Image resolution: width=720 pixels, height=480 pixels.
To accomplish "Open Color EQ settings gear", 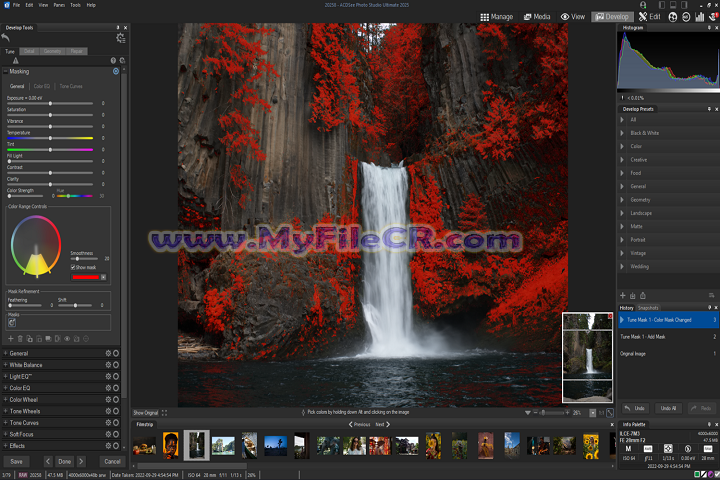I will [x=108, y=388].
